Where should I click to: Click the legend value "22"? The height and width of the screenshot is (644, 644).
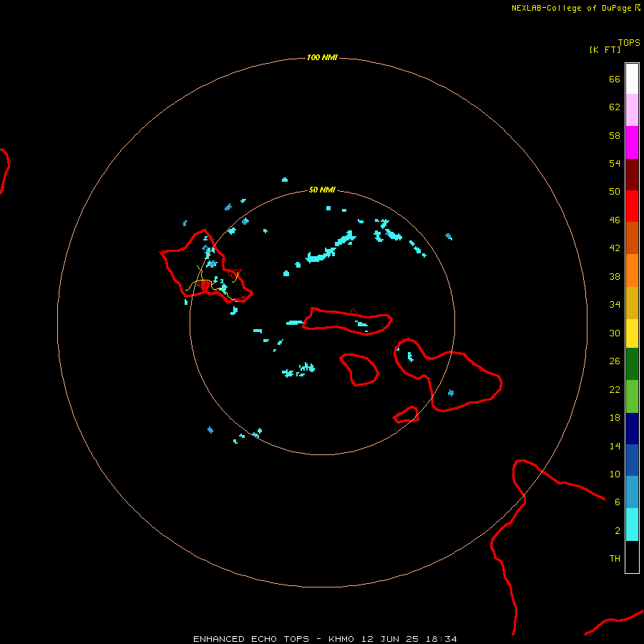click(x=615, y=389)
